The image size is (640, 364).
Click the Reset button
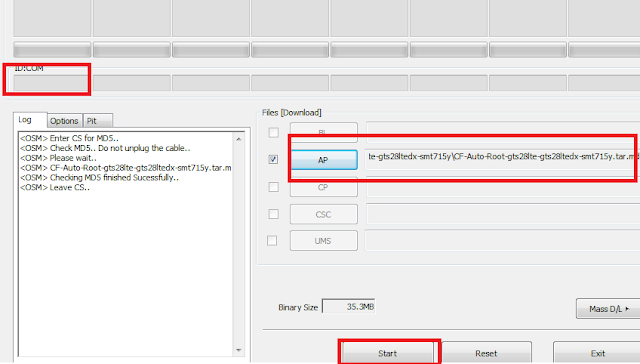[486, 353]
